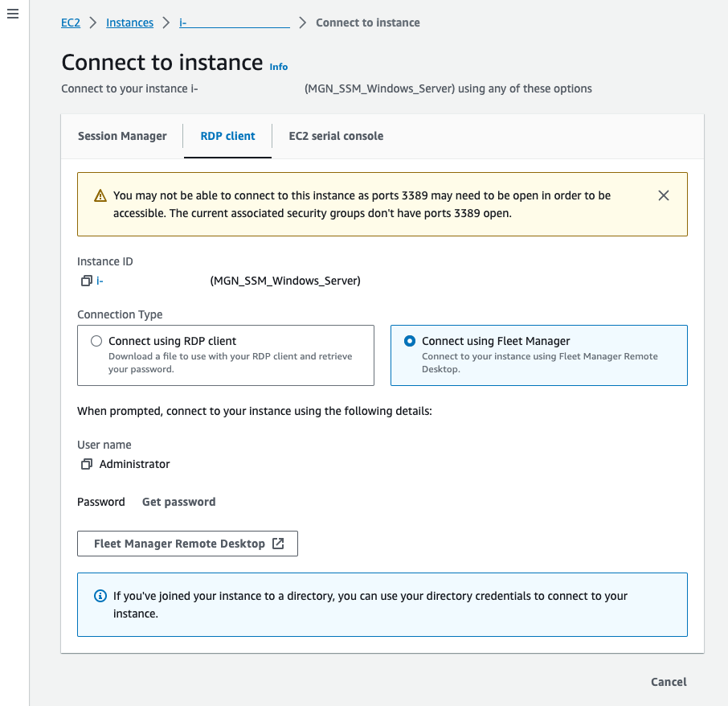The width and height of the screenshot is (728, 706).
Task: Copy the instance ID using copy icon
Action: pyautogui.click(x=87, y=281)
